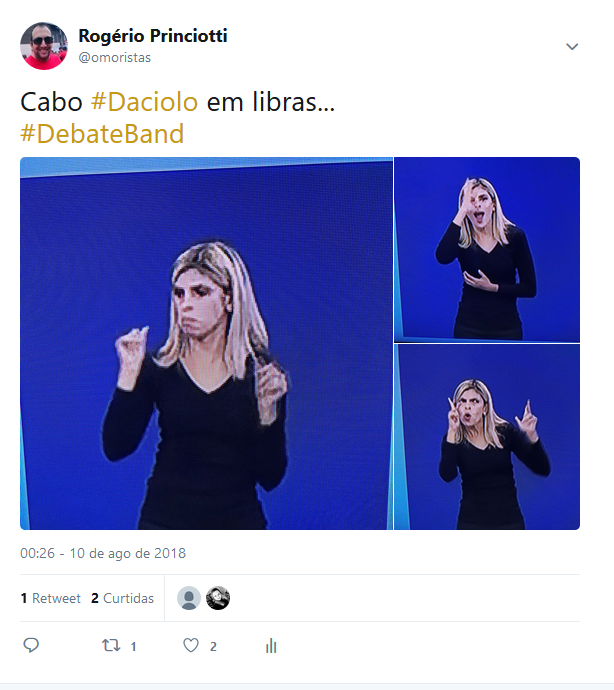Click the Rogério Princiotti display name
Image resolution: width=614 pixels, height=690 pixels.
[x=153, y=36]
